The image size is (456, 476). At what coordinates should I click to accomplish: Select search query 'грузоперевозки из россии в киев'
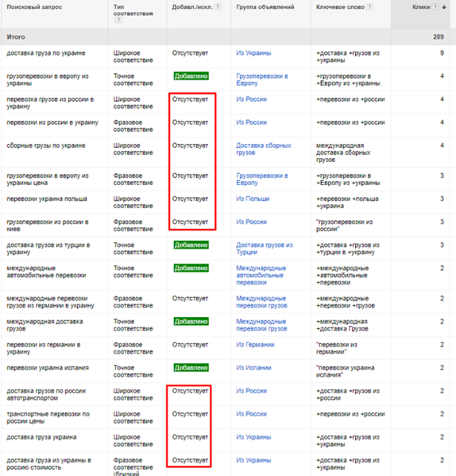(x=48, y=225)
